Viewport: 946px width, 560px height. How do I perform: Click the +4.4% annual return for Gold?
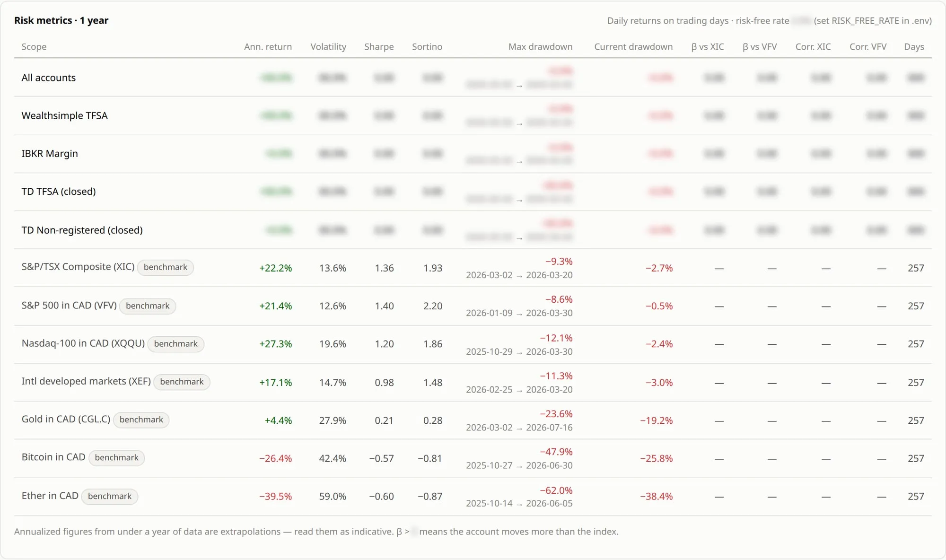coord(278,420)
